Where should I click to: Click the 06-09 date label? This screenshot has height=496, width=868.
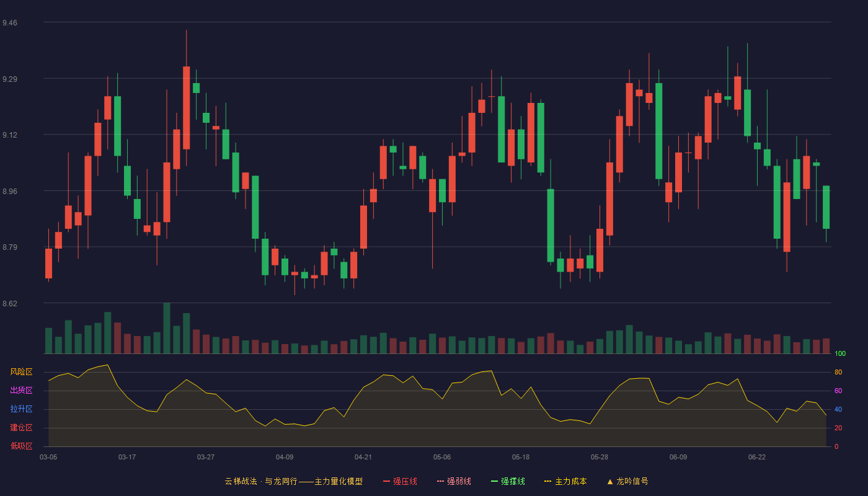click(x=678, y=457)
